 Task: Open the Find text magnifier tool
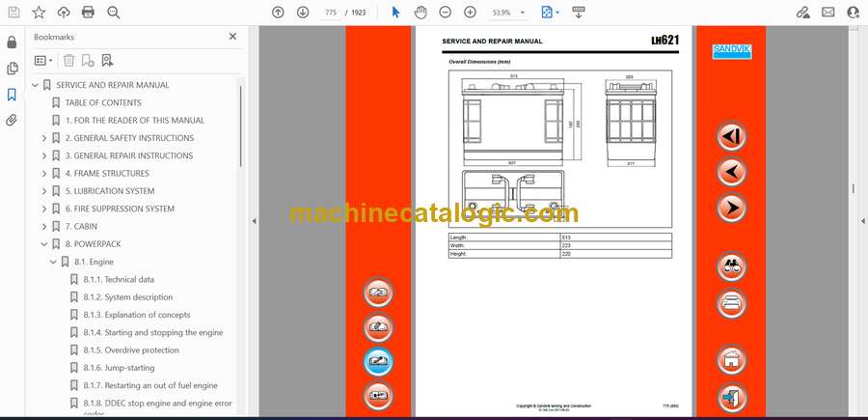tap(114, 13)
